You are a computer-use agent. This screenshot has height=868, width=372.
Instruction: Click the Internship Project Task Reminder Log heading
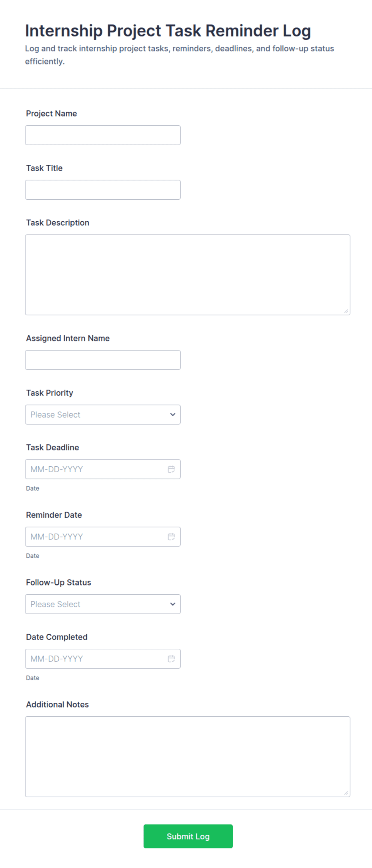pos(168,31)
